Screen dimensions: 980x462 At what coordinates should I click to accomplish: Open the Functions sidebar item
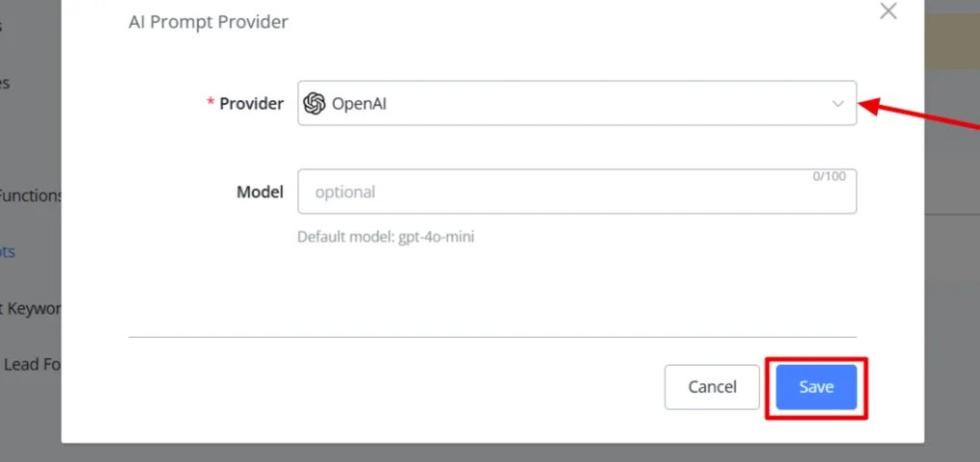coord(31,195)
